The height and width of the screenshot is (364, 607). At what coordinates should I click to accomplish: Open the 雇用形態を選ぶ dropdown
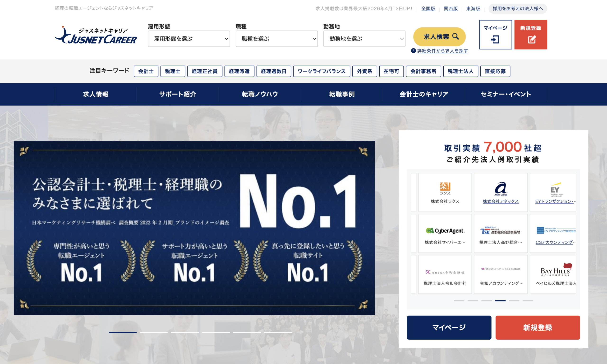click(189, 39)
